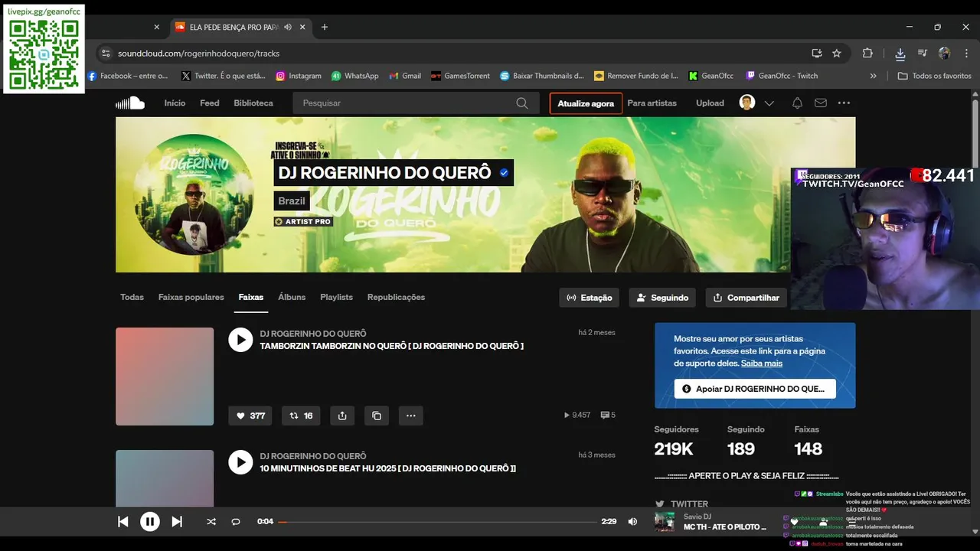Open the Republicações tab

click(396, 297)
